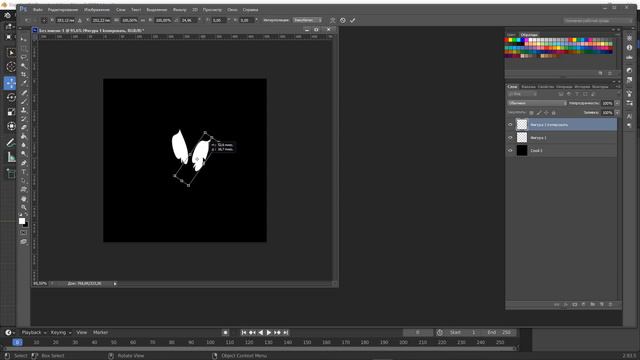The width and height of the screenshot is (640, 360).
Task: Select the Cursor tool in Blender's toolbar
Action: pos(11,67)
